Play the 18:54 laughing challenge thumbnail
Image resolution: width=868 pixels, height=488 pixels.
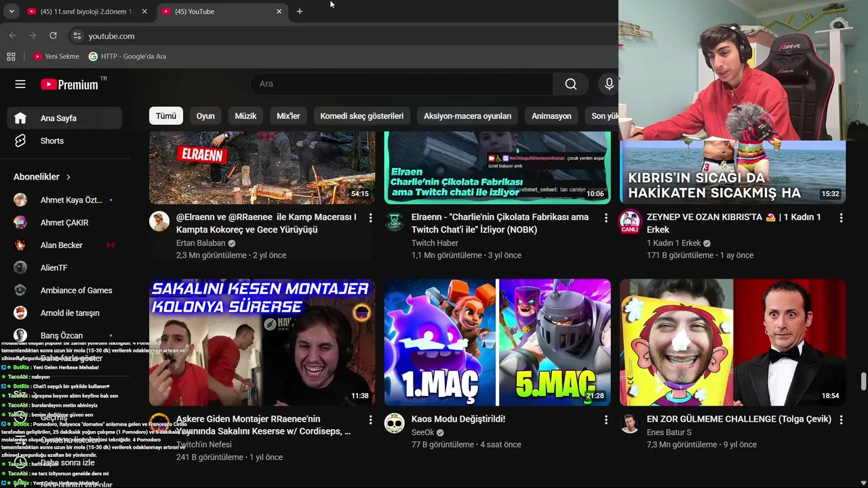(733, 342)
